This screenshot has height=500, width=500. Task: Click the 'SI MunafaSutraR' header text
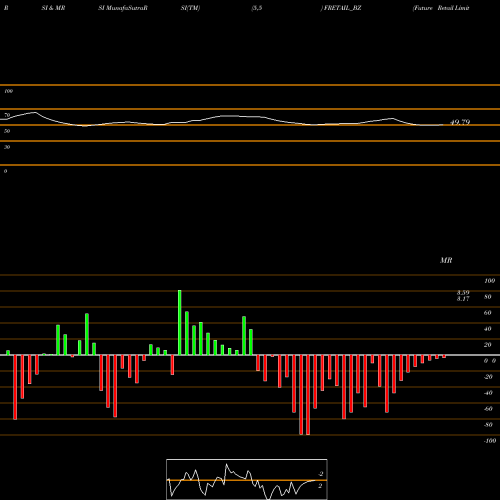coord(123,8)
